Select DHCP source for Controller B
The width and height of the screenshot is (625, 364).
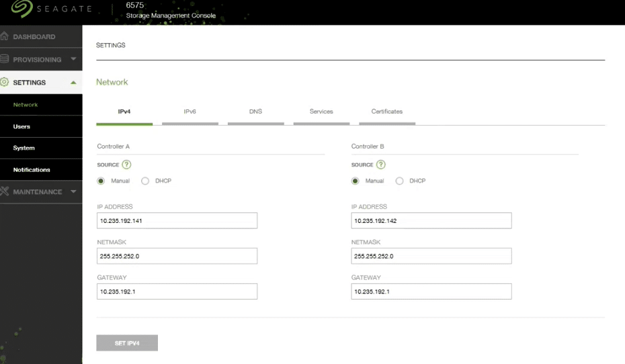coord(399,181)
